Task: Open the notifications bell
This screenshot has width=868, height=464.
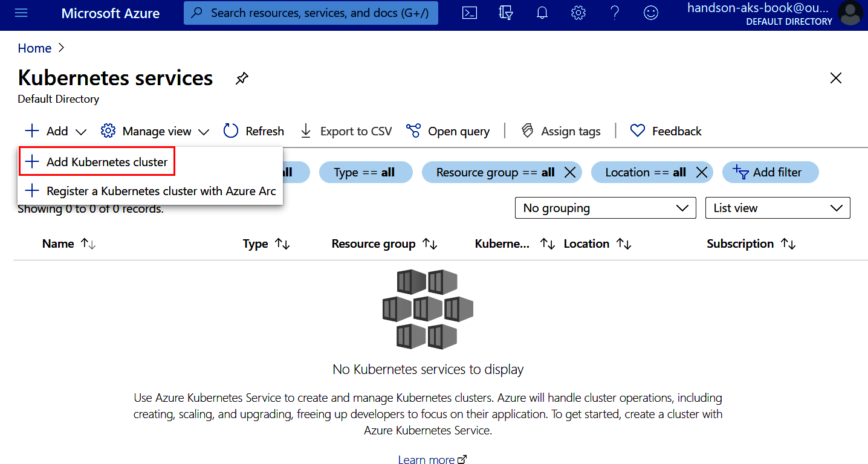Action: (x=542, y=13)
